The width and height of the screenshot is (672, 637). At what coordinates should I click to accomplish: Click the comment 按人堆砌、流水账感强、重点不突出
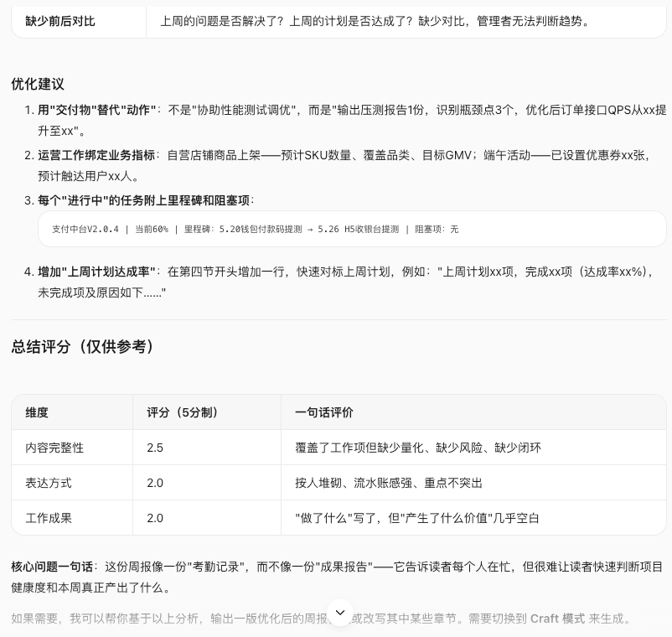point(389,483)
